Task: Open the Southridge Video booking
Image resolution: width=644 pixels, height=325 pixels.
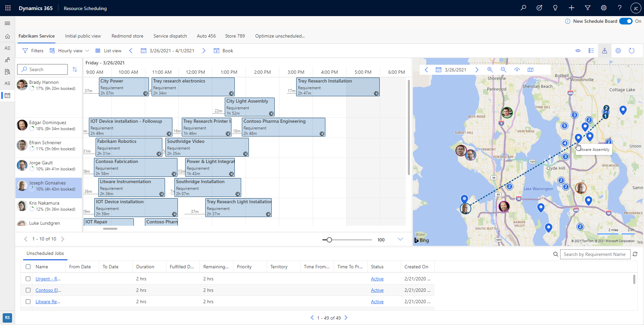Action: click(x=207, y=147)
